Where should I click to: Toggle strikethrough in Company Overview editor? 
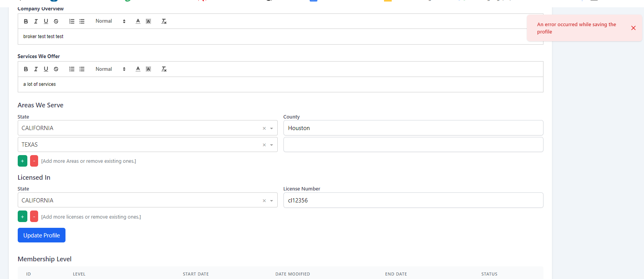[x=56, y=22]
